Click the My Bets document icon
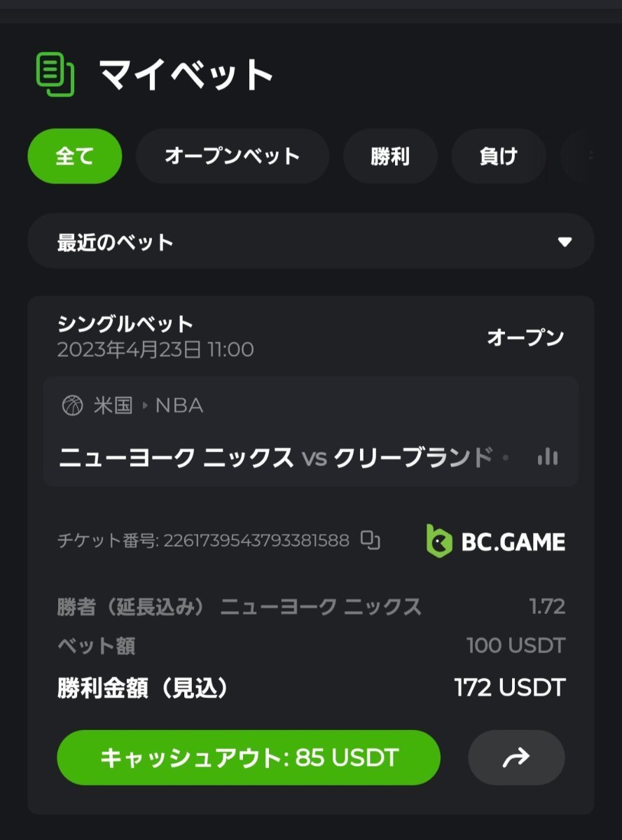Screen dimensions: 622x840 55,74
